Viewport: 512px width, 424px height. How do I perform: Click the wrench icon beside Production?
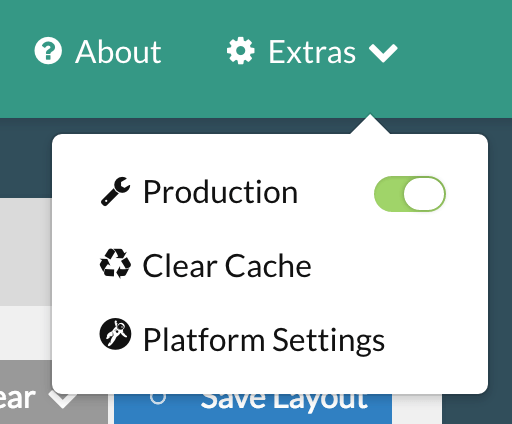115,191
